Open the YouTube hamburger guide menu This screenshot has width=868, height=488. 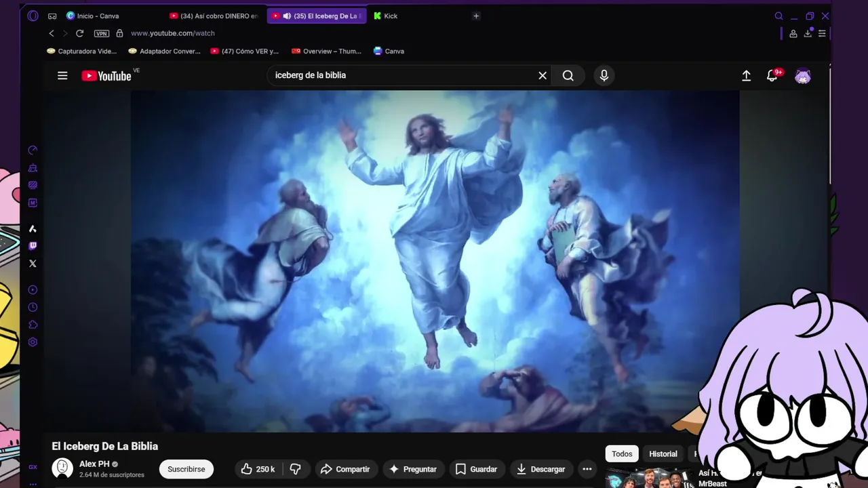point(62,75)
